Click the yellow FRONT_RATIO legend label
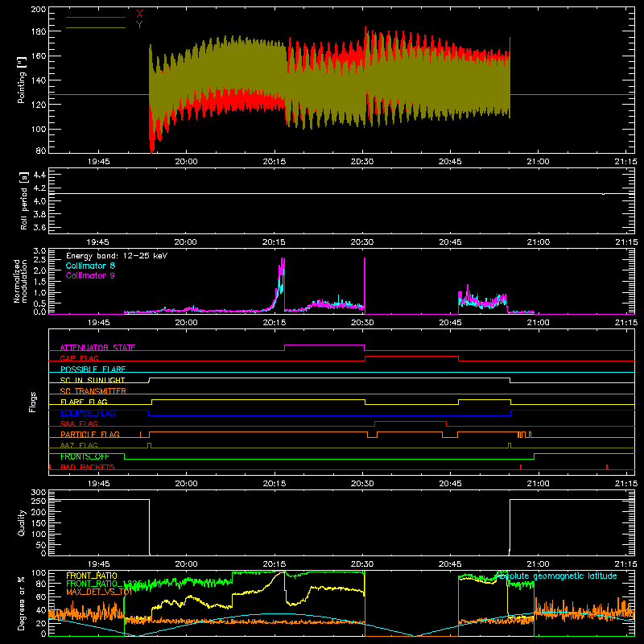 92,576
